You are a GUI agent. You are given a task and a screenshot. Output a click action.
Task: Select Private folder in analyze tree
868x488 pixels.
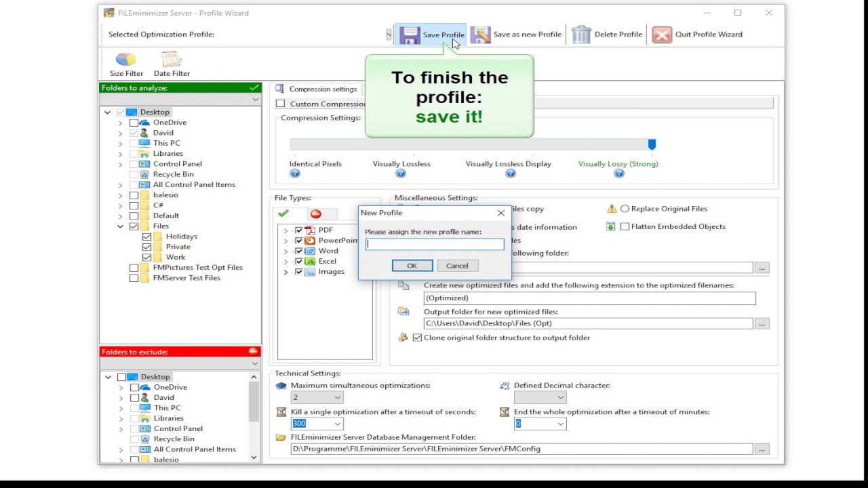point(178,247)
